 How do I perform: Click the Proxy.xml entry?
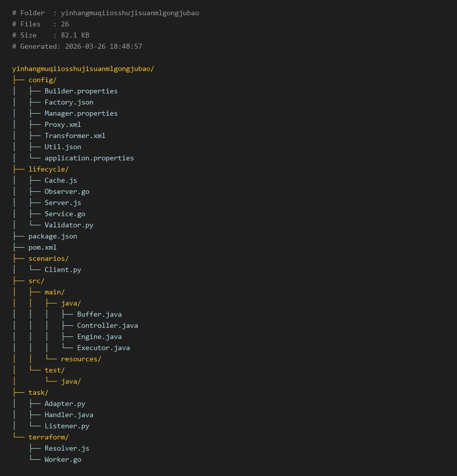pos(62,124)
